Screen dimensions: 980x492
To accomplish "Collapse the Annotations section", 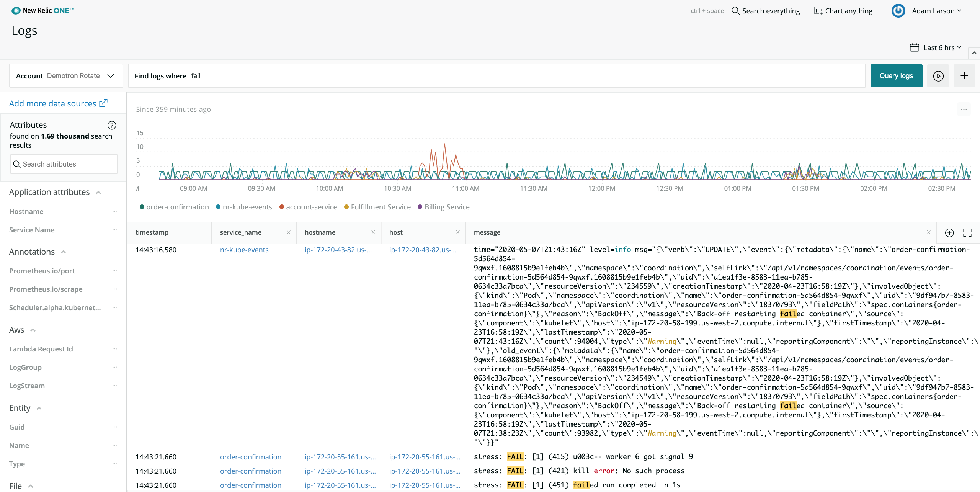I will [x=64, y=252].
